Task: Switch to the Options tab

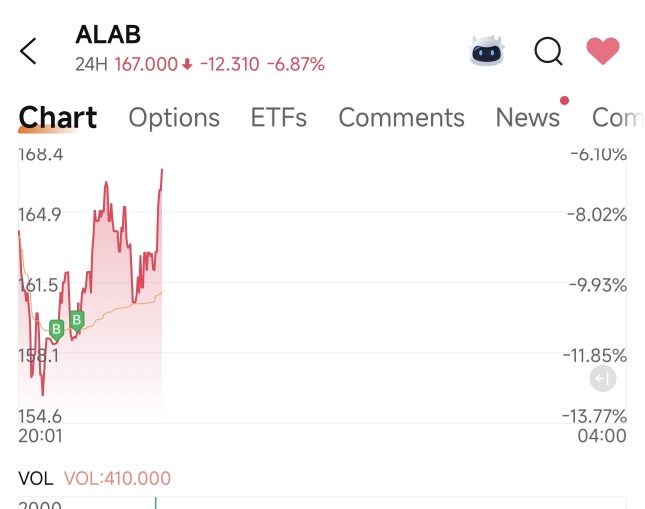Action: [x=174, y=118]
